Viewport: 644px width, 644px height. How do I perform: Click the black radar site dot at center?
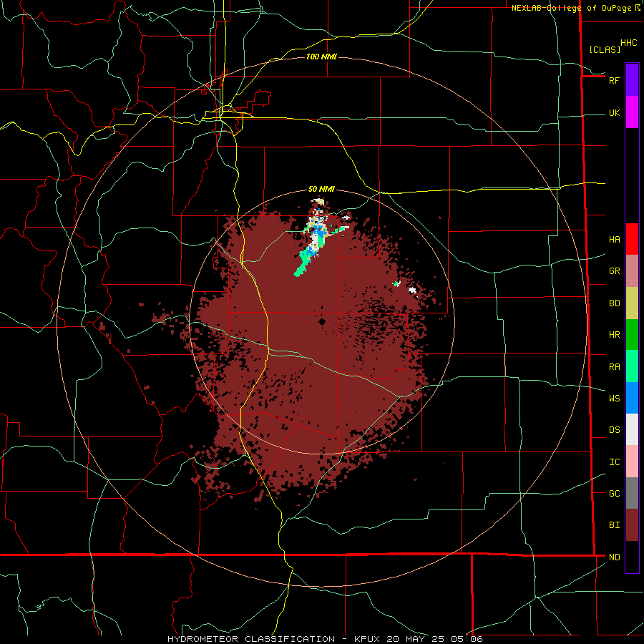click(322, 321)
